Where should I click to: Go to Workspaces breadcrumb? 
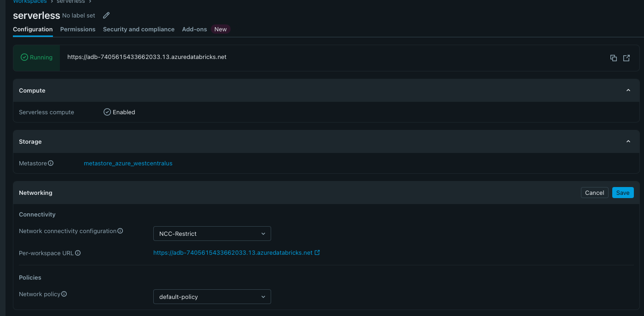pyautogui.click(x=30, y=2)
